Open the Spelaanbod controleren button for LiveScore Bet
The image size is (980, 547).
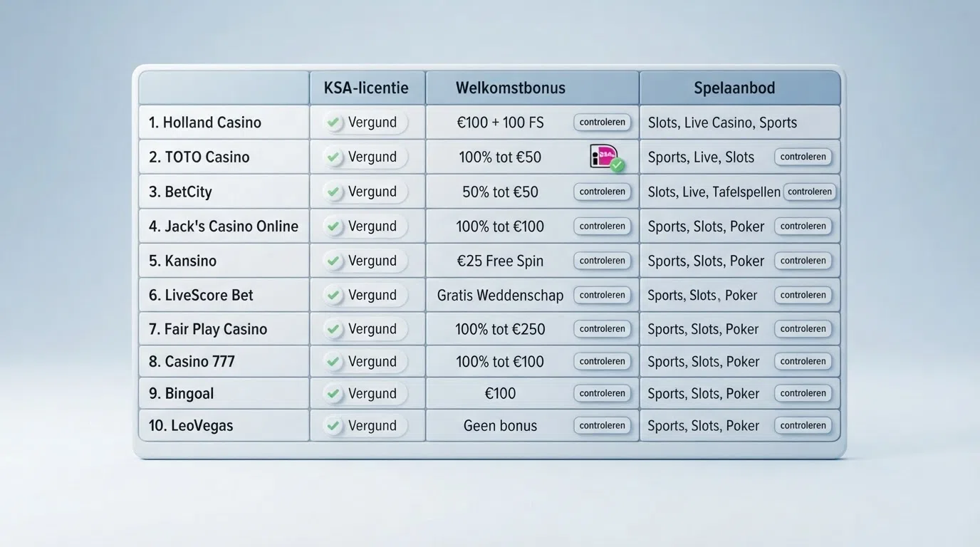803,295
